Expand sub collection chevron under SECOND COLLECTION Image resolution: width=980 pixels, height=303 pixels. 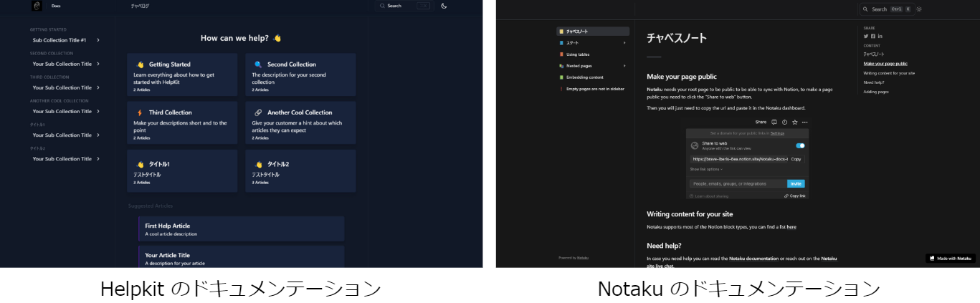tap(98, 64)
